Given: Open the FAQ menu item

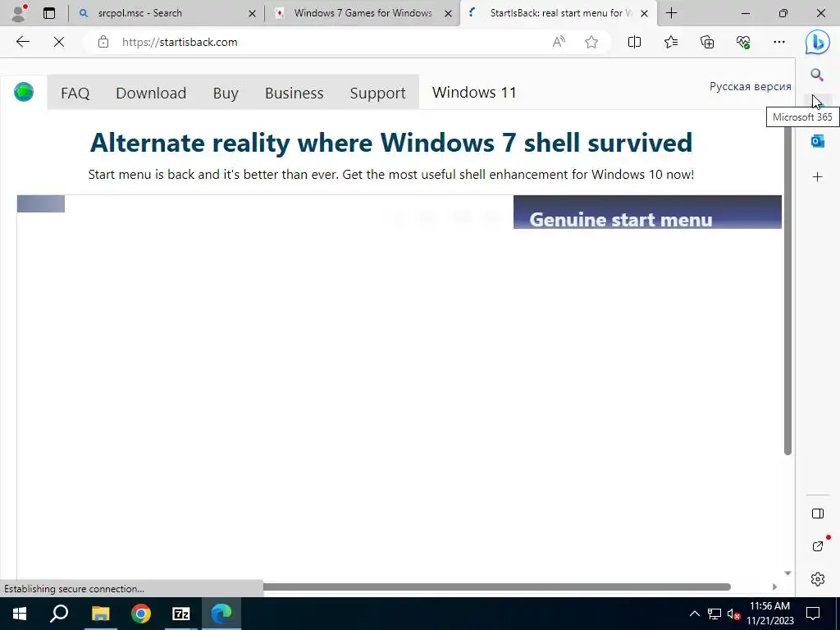Looking at the screenshot, I should (x=75, y=93).
